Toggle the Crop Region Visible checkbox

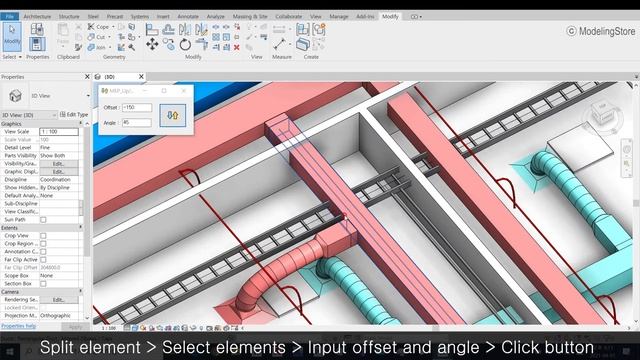(43, 244)
